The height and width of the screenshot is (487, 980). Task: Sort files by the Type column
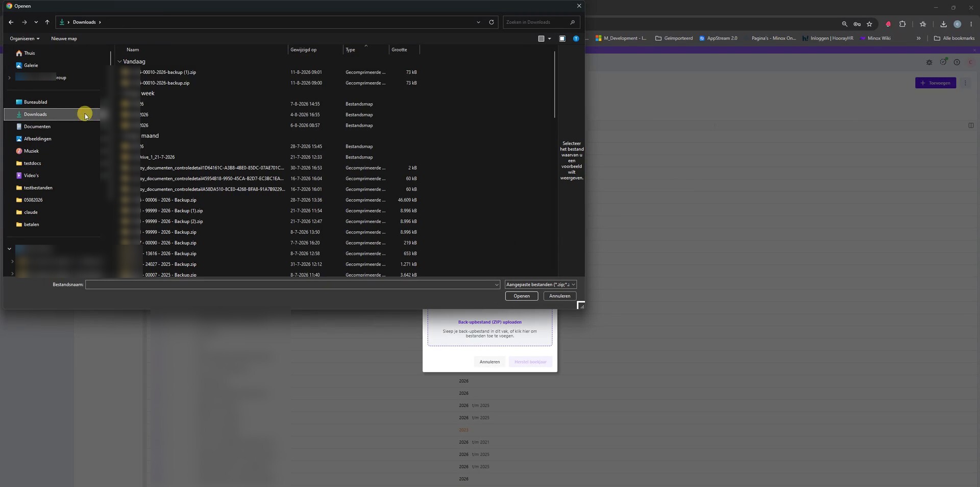point(350,50)
